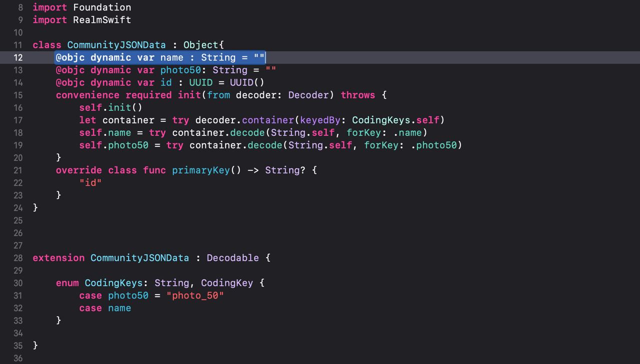Click "CodingKeys" enum name on line 30
Viewport: 640px width, 364px height.
[x=113, y=283]
